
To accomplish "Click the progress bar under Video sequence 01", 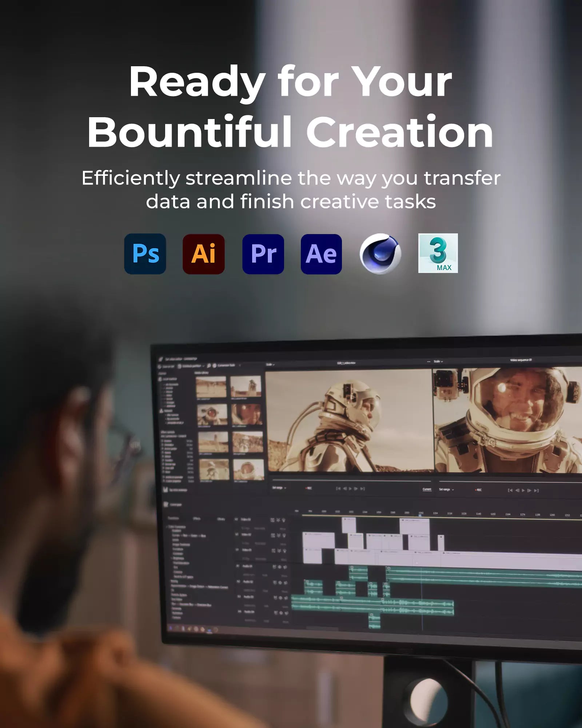I will [x=510, y=482].
